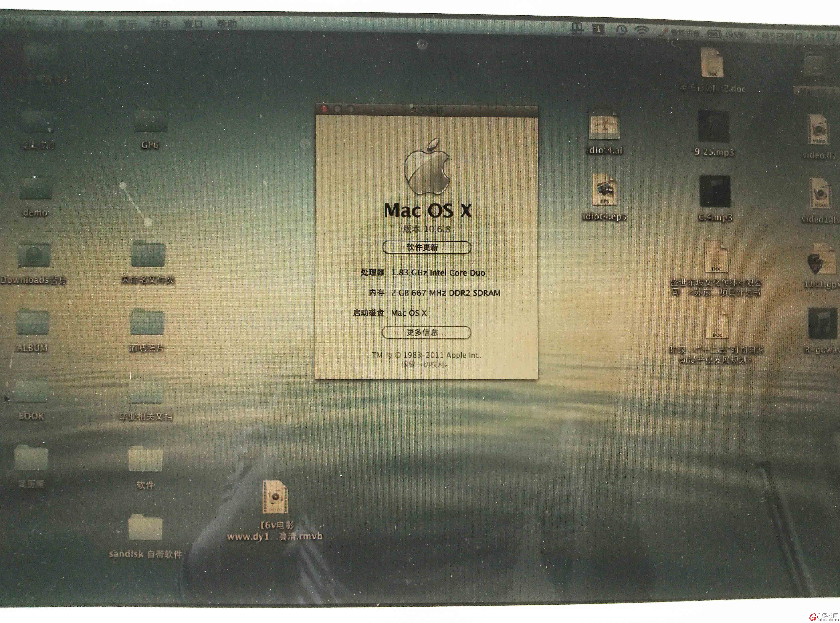840x623 pixels.
Task: Open the GP6 folder on the desktop
Action: pyautogui.click(x=151, y=121)
